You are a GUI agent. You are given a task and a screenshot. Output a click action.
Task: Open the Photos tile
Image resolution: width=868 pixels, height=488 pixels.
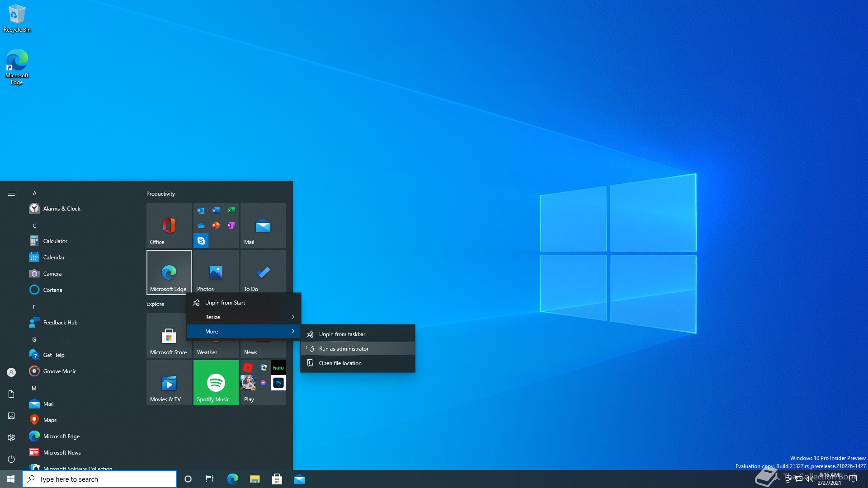pos(216,272)
